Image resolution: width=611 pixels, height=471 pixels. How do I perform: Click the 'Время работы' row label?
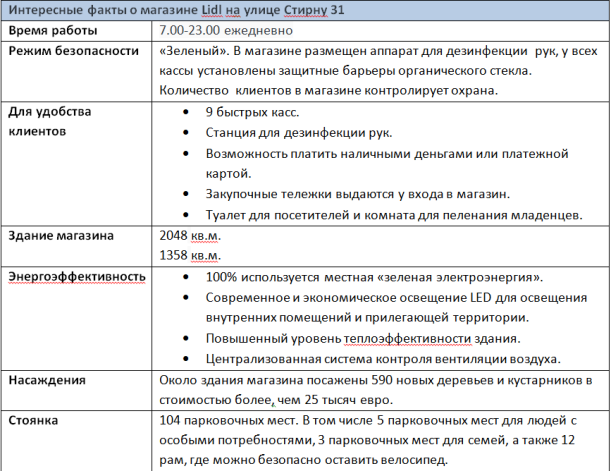click(51, 30)
